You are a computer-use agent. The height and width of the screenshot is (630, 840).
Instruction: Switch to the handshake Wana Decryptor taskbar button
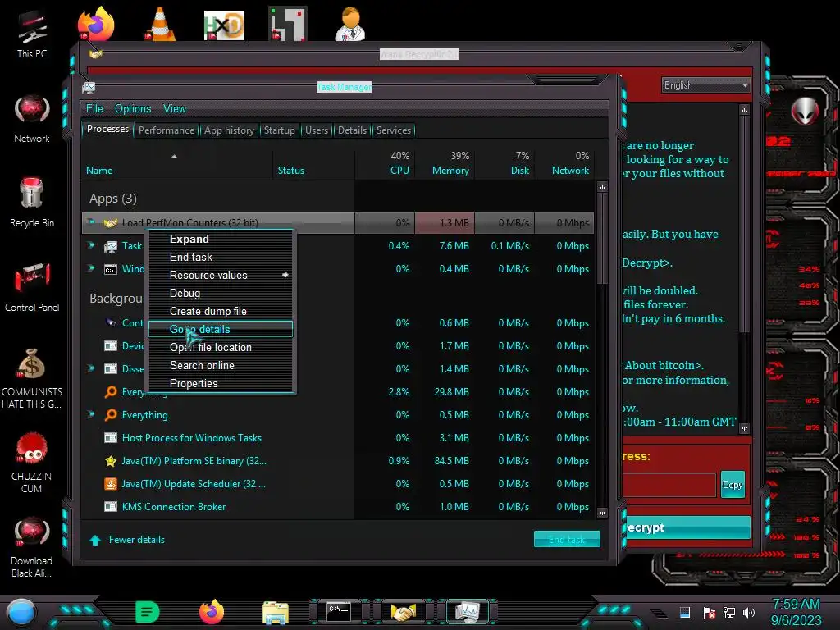pos(404,612)
